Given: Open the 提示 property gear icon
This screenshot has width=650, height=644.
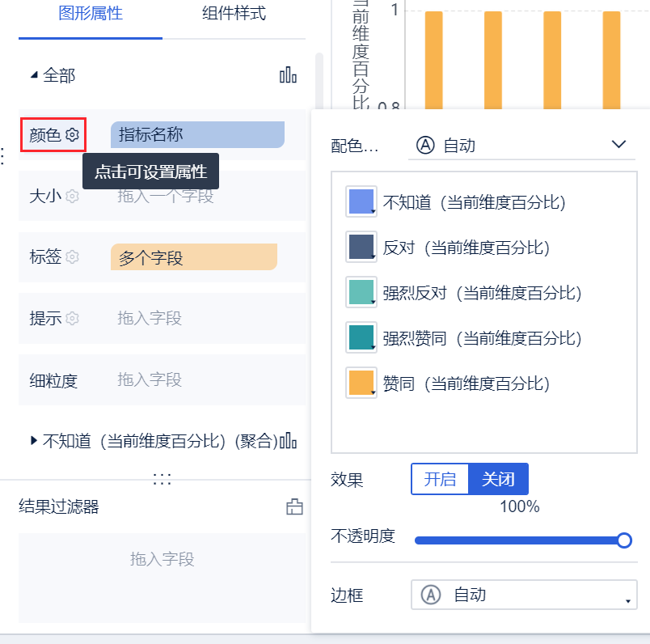Looking at the screenshot, I should [73, 318].
